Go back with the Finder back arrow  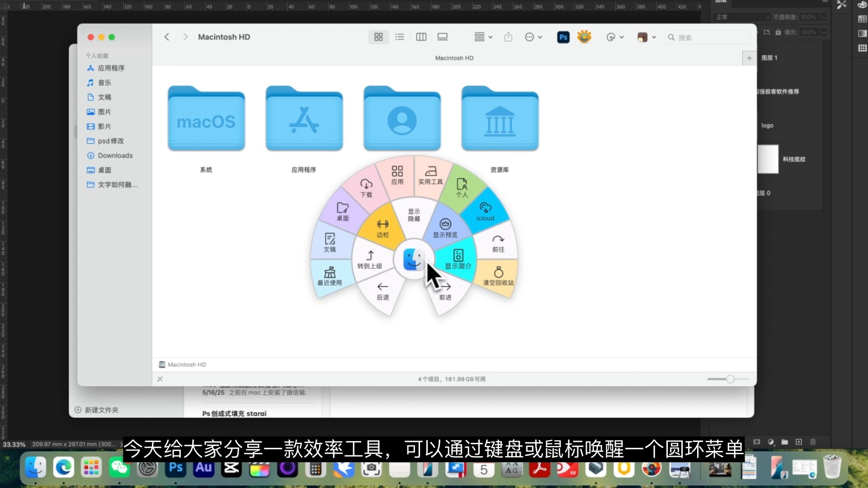pos(167,37)
